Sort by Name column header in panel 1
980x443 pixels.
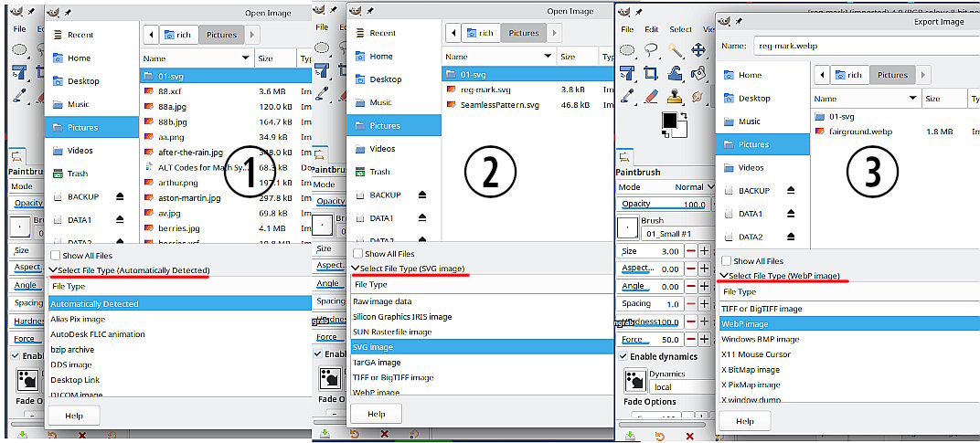pos(197,58)
